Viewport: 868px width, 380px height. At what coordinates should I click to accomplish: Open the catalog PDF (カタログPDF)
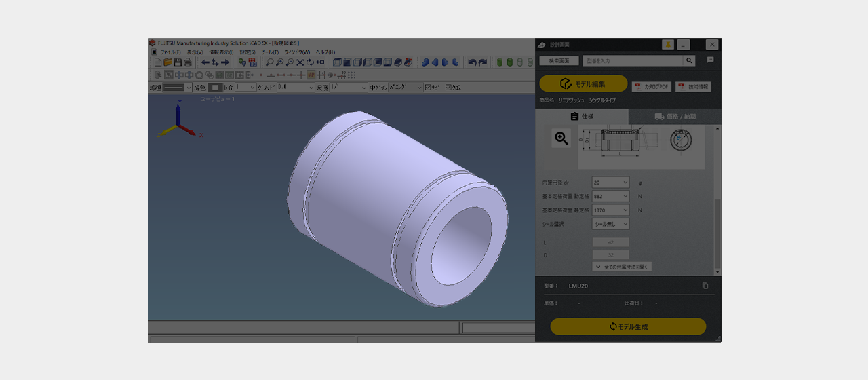(x=651, y=87)
